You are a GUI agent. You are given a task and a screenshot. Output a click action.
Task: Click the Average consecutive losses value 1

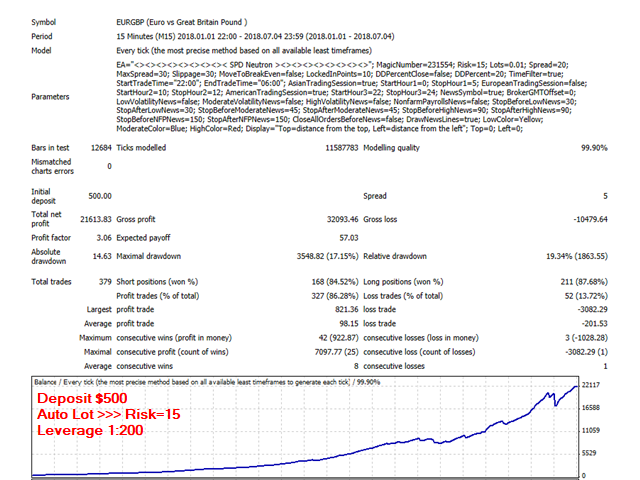coord(605,366)
